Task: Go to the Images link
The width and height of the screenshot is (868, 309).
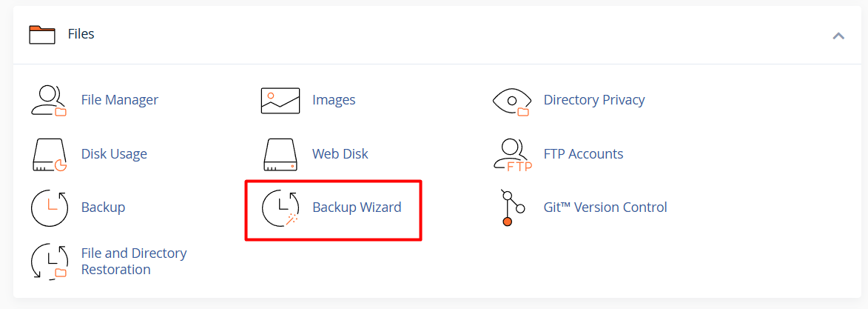Action: point(334,101)
